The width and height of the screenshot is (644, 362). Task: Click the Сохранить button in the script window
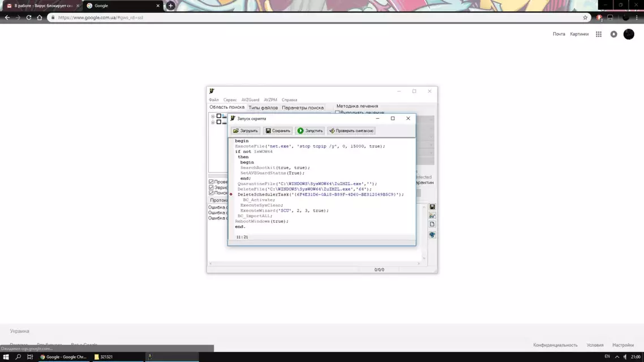tap(278, 131)
